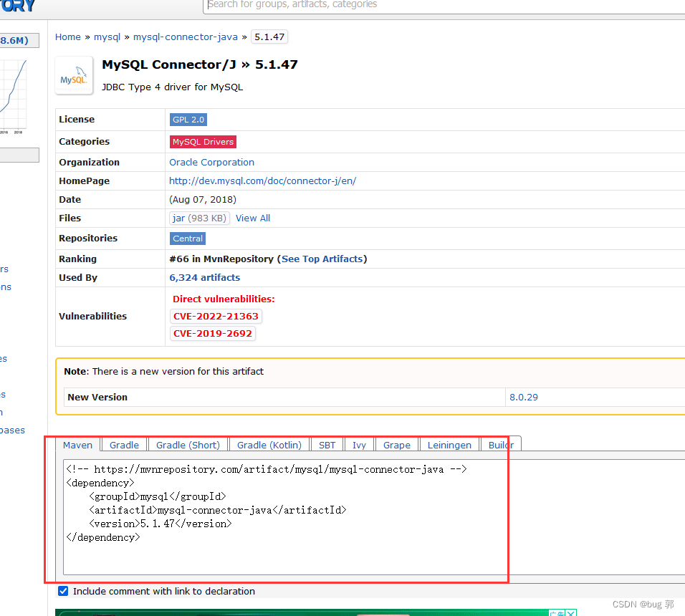Screen dimensions: 685x616
Task: Click 'JDBC Type 4 driver for MySQL' description
Action: click(172, 87)
